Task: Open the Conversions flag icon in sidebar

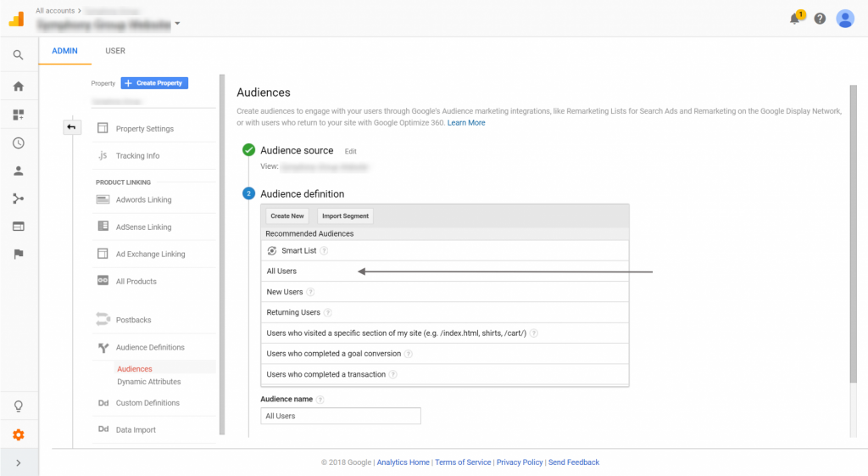Action: (18, 254)
